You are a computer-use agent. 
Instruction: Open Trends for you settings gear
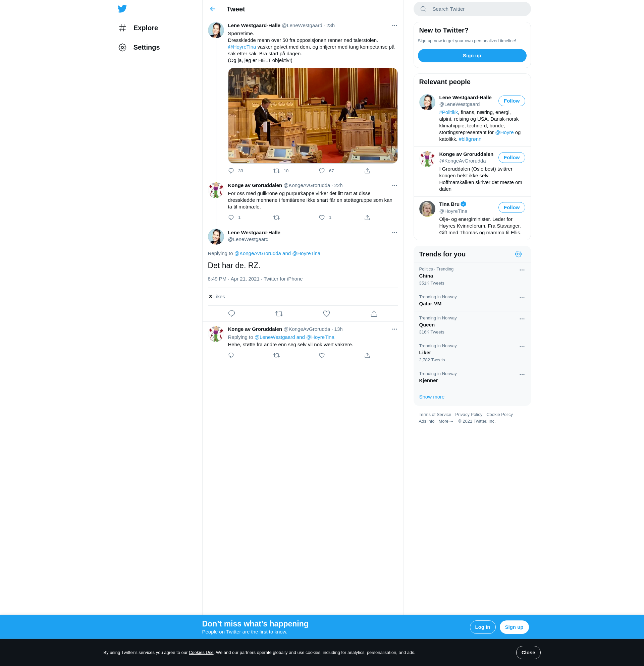(x=518, y=254)
